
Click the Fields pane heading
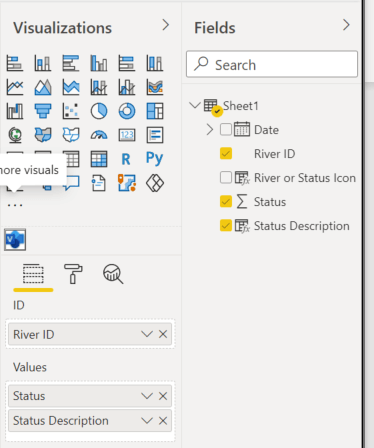(215, 28)
